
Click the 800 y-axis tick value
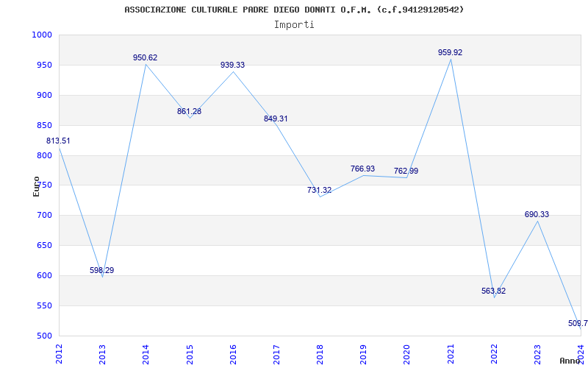pyautogui.click(x=44, y=155)
